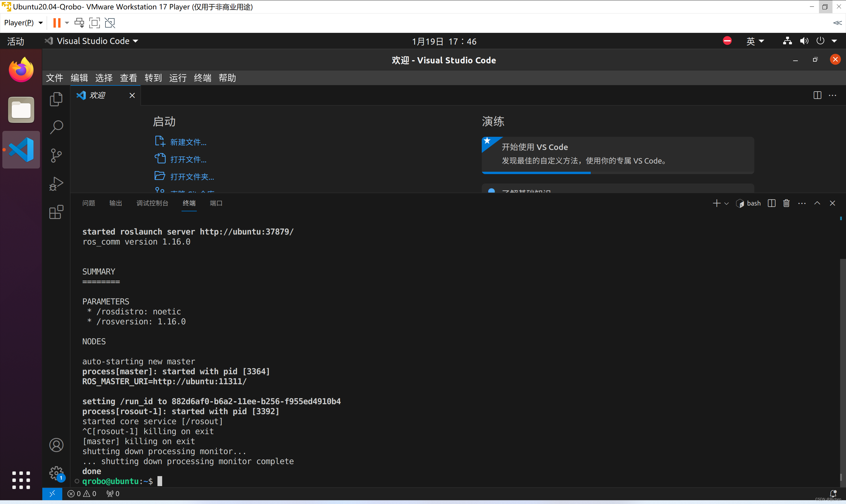846x504 pixels.
Task: Open the 编辑 menu
Action: click(x=79, y=78)
